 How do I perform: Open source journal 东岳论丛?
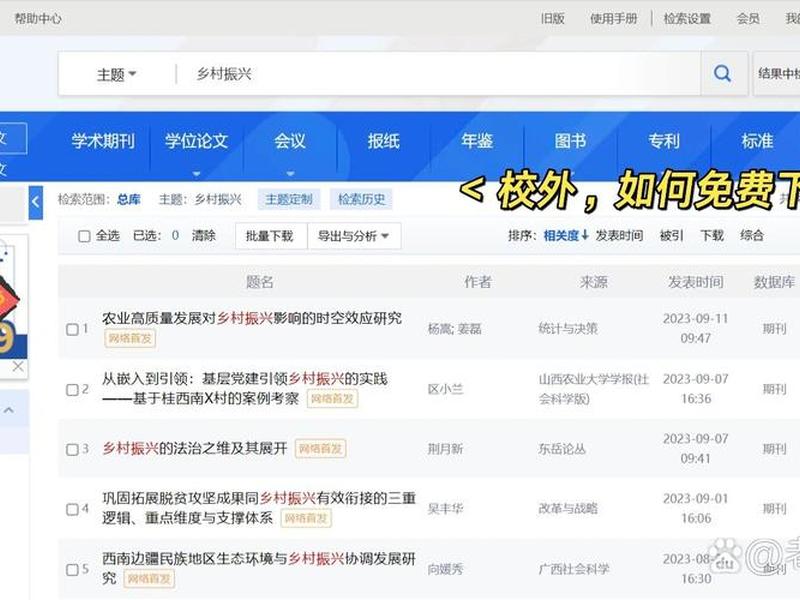pos(562,449)
